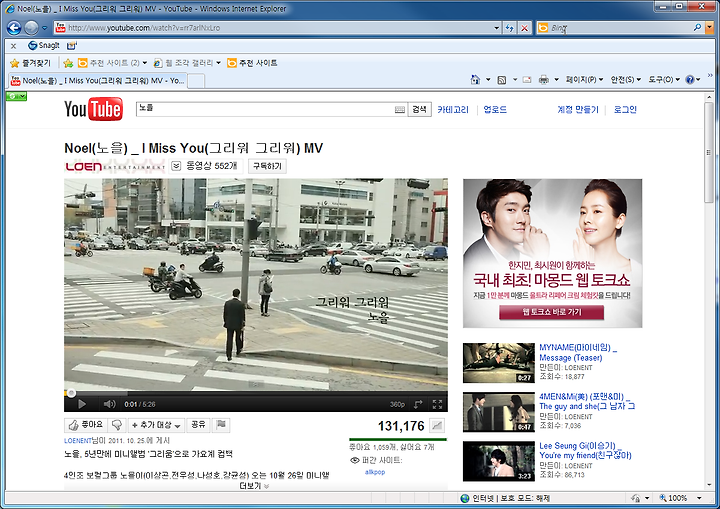
Task: Open the MYNAME Message Teaser thumbnail
Action: 499,363
